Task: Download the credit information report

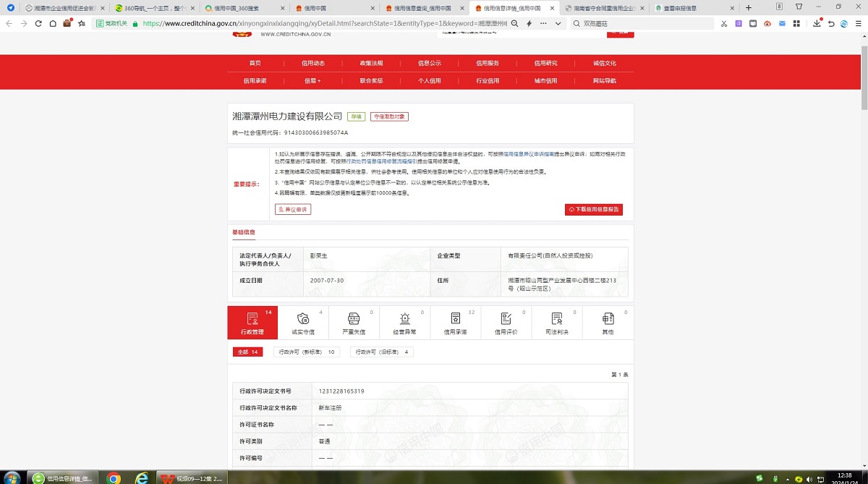Action: pos(594,209)
